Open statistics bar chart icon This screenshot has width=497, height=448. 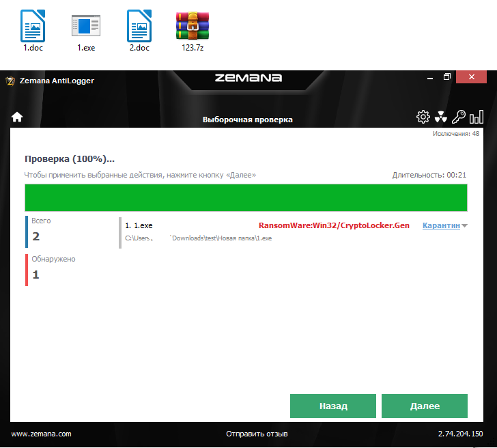(477, 117)
